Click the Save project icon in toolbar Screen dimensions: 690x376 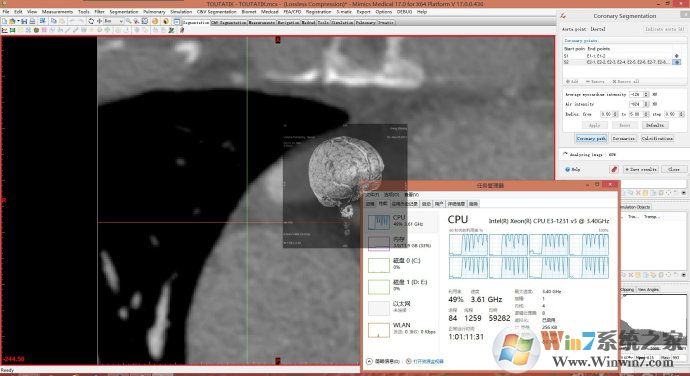tap(24, 21)
